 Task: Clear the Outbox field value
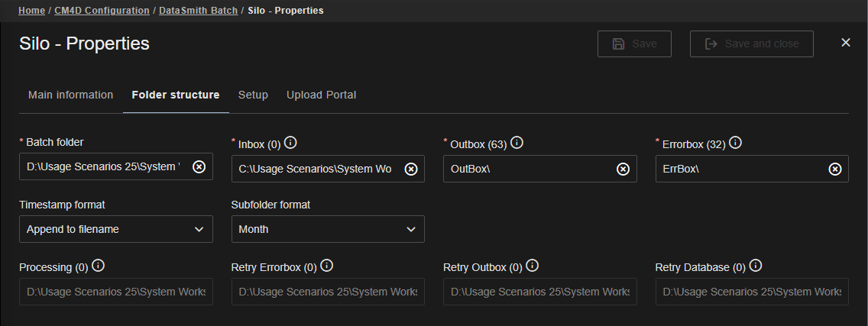pyautogui.click(x=623, y=169)
